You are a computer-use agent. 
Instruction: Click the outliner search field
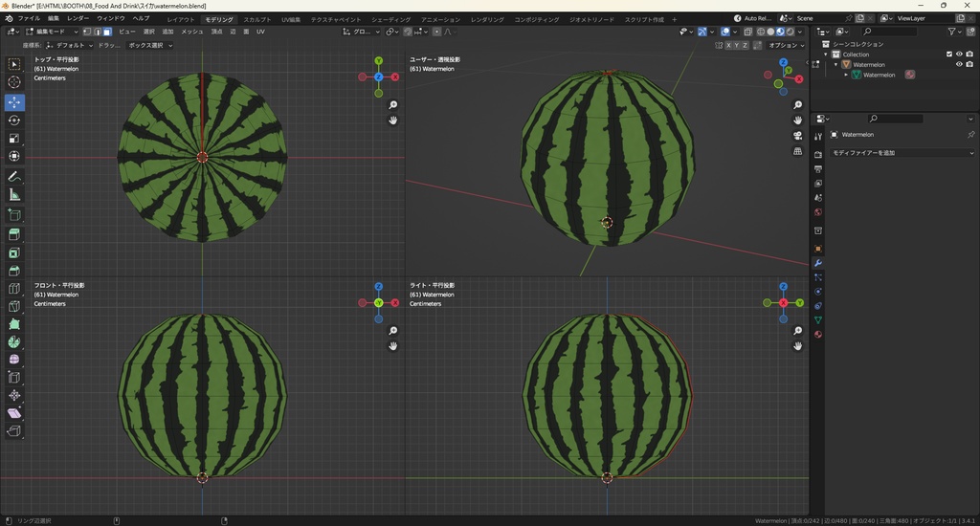(x=889, y=32)
